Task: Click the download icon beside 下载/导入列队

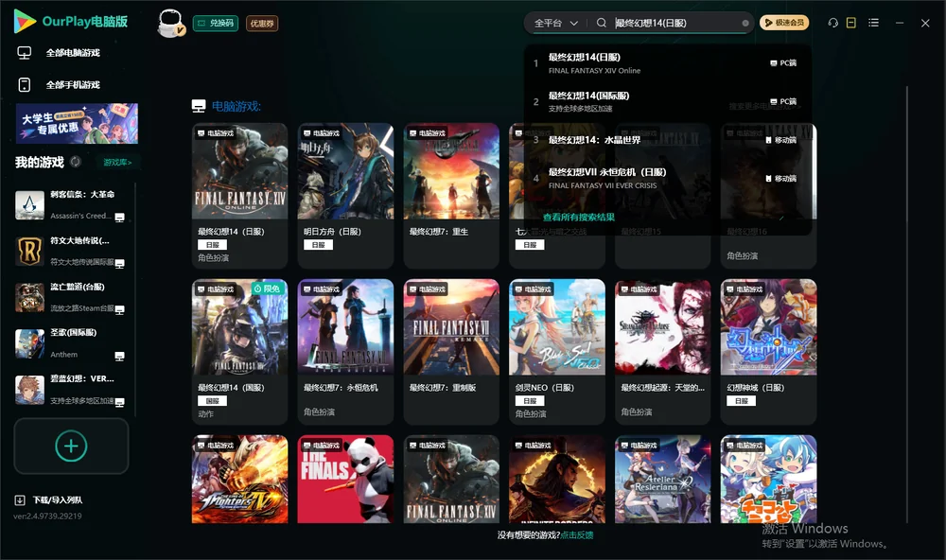Action: coord(20,499)
